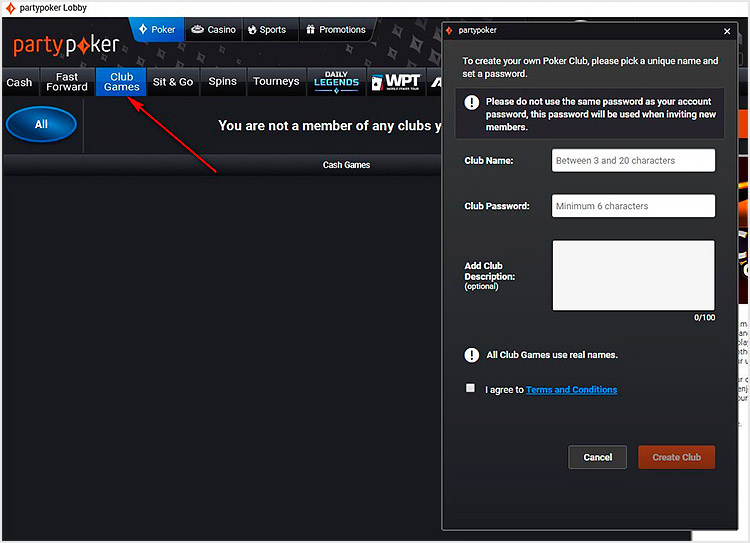Click the Cash Games column header

pyautogui.click(x=346, y=165)
